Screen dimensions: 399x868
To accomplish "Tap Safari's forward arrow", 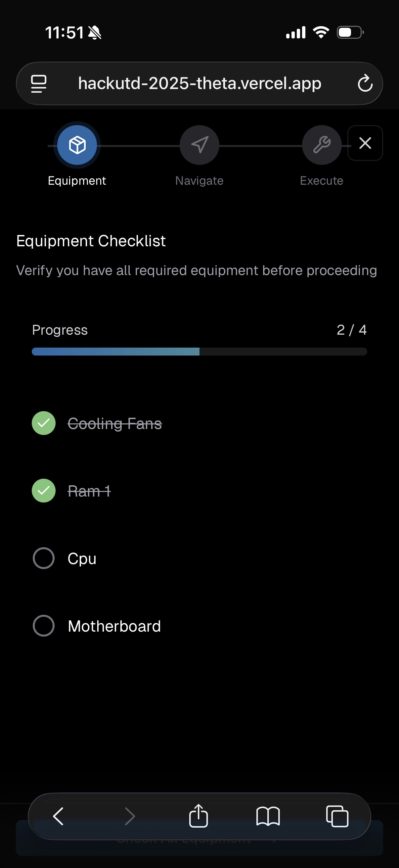I will pyautogui.click(x=130, y=816).
